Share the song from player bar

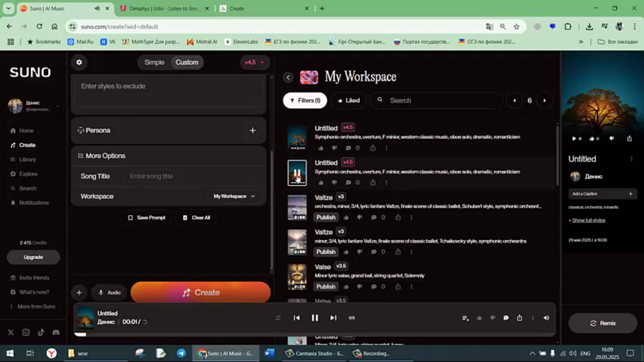[x=519, y=318]
